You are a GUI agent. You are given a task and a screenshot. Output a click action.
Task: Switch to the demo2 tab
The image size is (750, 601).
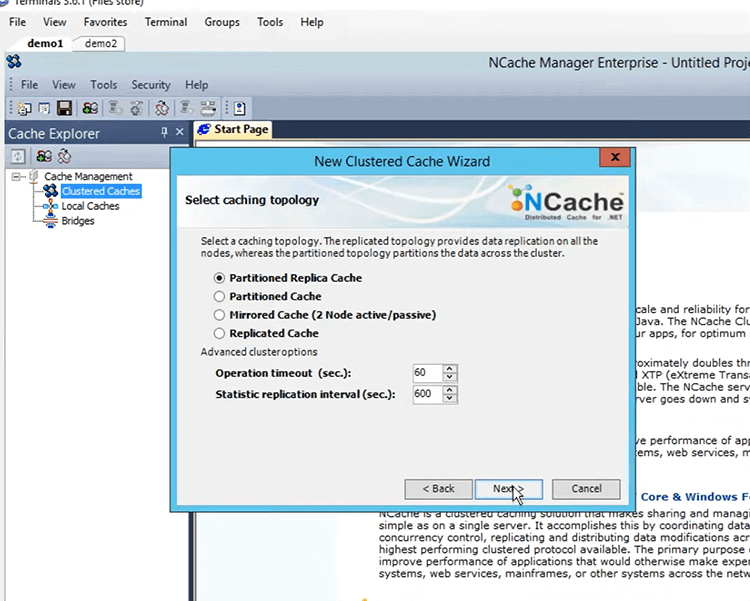100,44
